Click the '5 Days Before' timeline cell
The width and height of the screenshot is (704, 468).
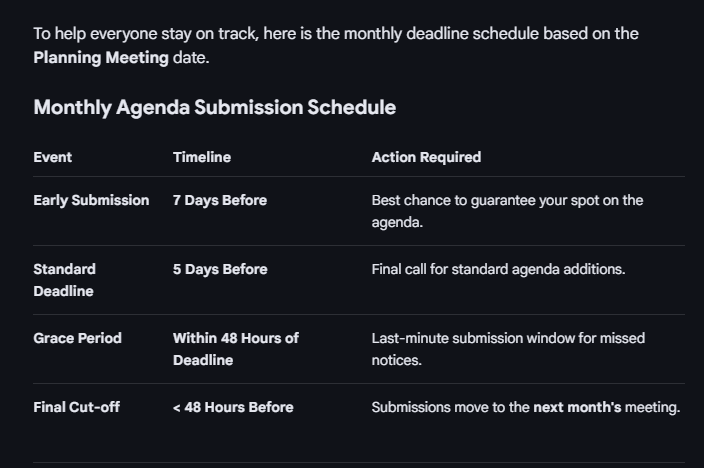(220, 269)
